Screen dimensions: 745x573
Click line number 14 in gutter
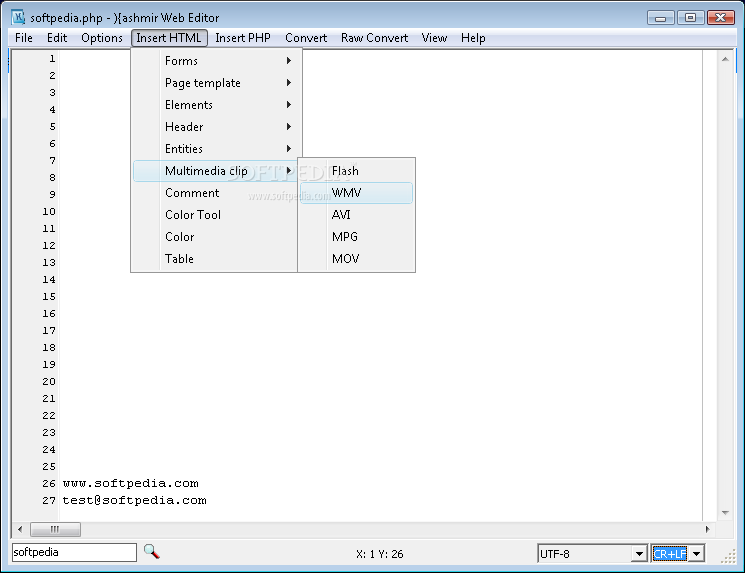(49, 279)
